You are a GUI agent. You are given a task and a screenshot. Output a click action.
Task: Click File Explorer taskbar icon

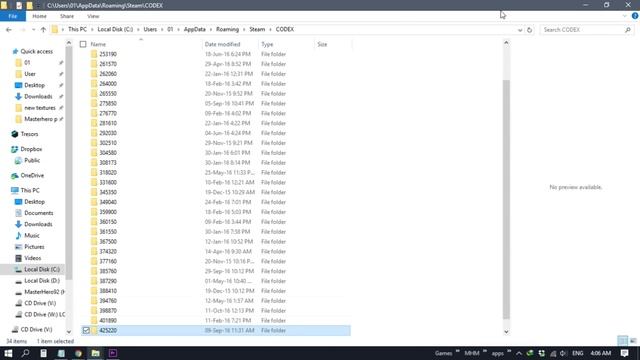[x=96, y=353]
